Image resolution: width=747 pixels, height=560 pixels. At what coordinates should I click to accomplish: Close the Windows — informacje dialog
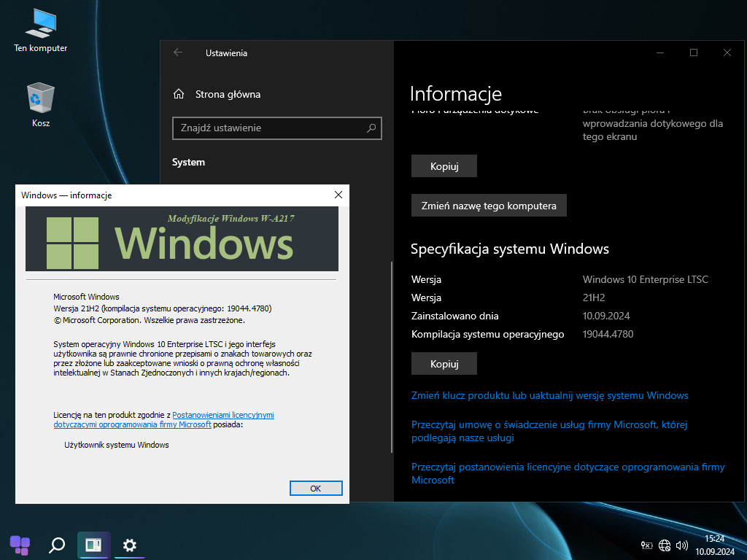[338, 195]
